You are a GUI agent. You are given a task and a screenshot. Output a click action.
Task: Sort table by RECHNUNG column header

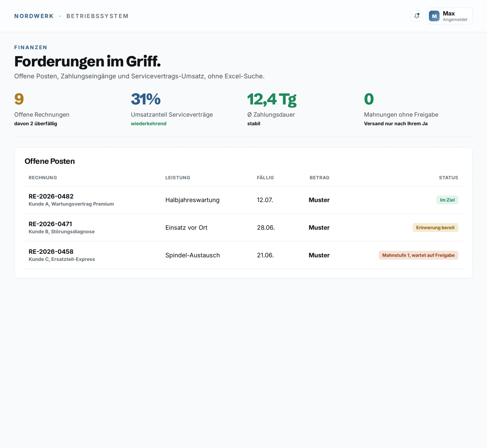(x=43, y=177)
